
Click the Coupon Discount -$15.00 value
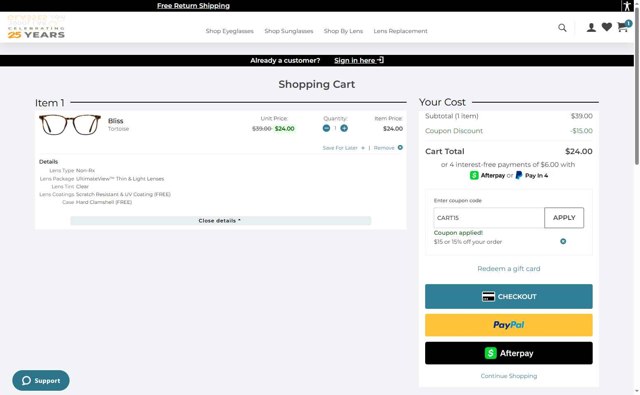tap(582, 131)
